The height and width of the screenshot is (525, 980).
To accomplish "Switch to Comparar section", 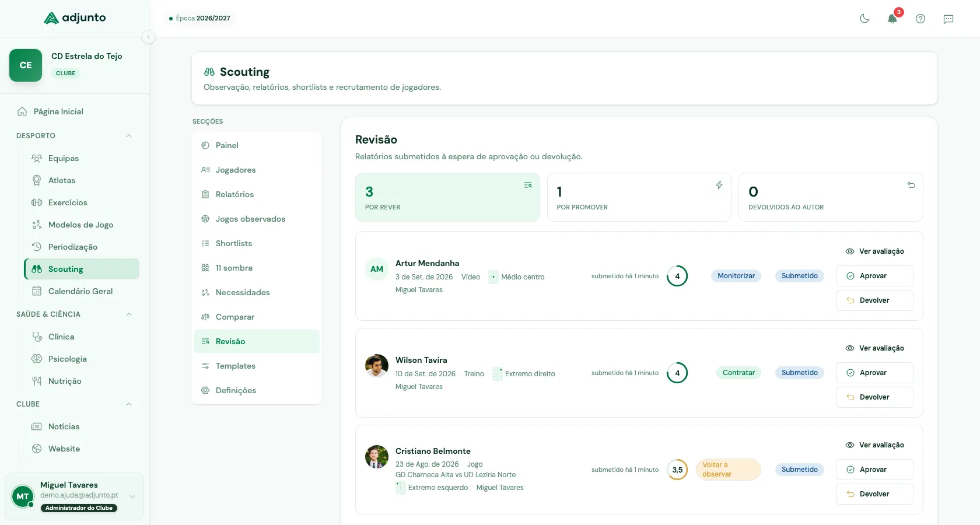I will point(257,317).
